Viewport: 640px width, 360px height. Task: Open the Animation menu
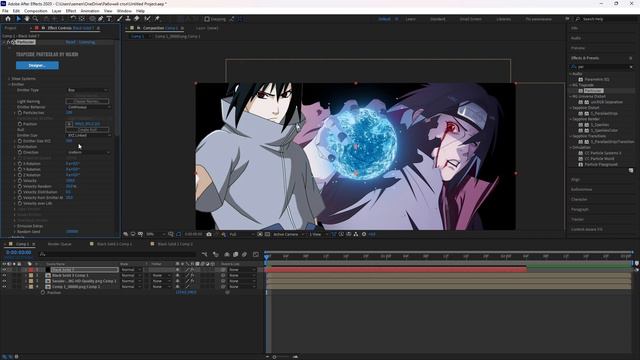(x=90, y=11)
